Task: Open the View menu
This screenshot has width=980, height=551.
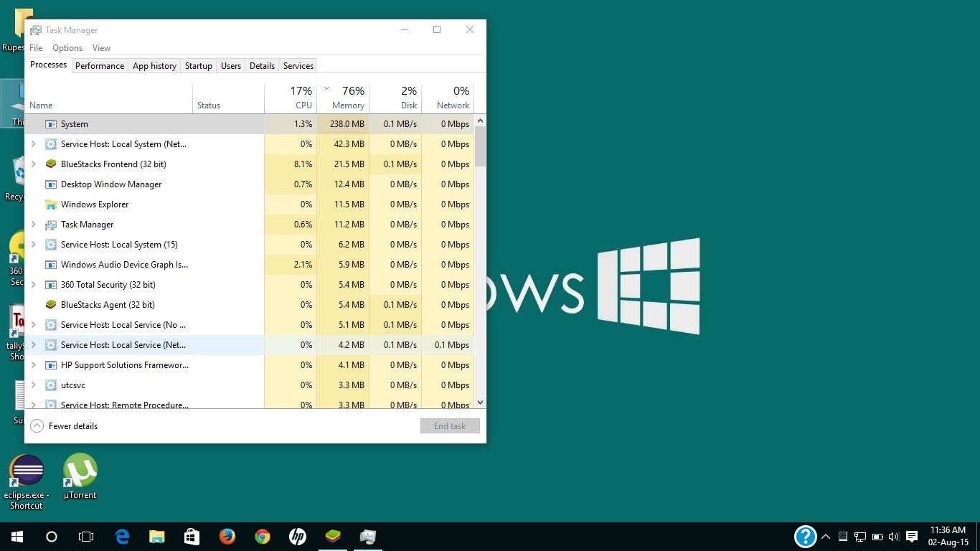Action: pyautogui.click(x=102, y=48)
